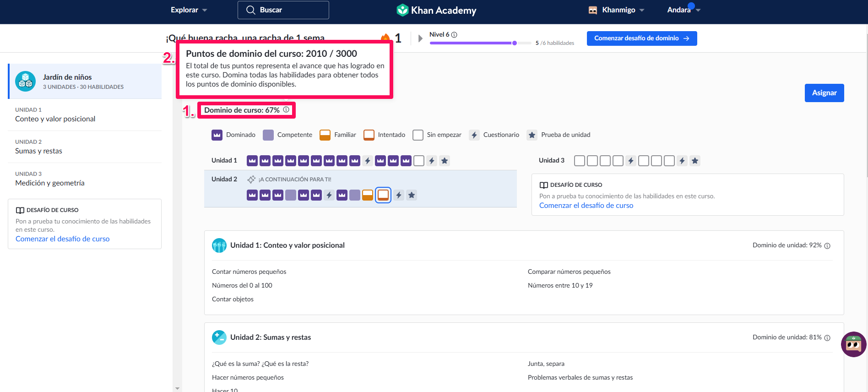Click the Sin empezar legend icon

click(x=418, y=135)
